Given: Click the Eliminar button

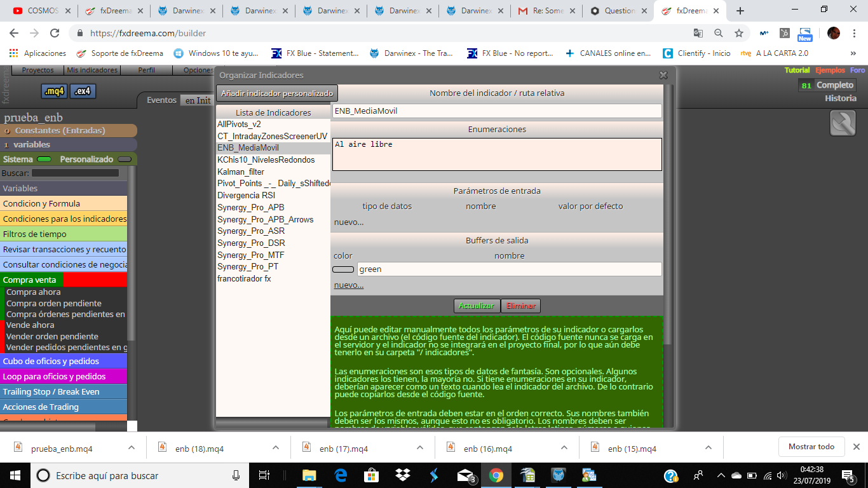Looking at the screenshot, I should (521, 306).
